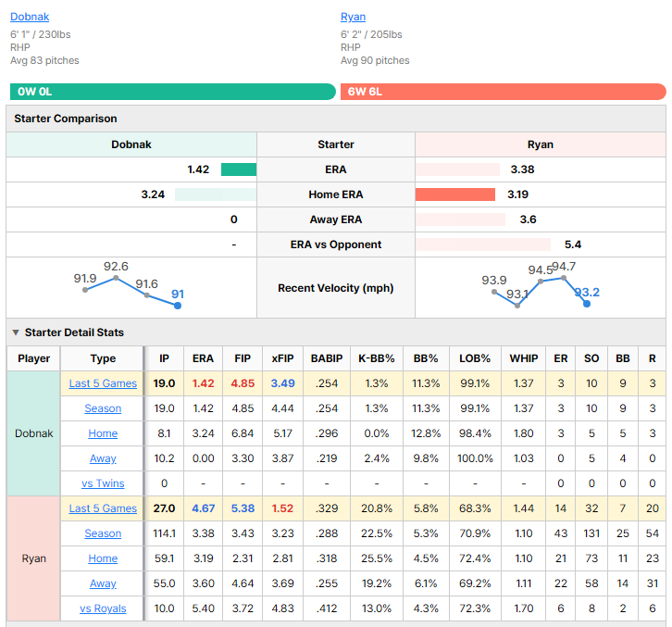Open Ryan's Season stats link
Screen dimensions: 672x627
tap(103, 533)
